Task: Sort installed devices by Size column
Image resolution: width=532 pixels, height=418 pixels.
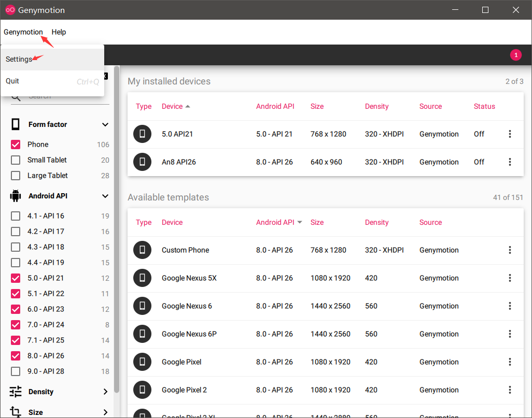Action: coord(317,107)
